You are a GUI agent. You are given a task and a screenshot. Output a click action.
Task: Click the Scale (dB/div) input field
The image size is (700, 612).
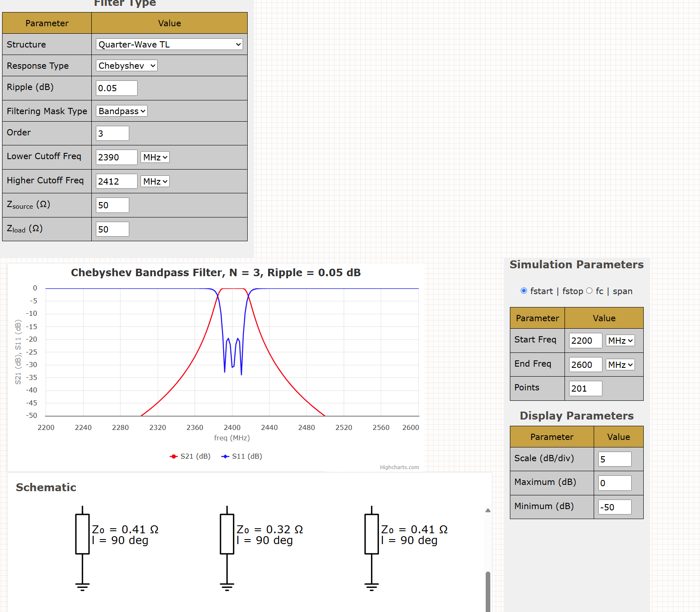click(614, 459)
